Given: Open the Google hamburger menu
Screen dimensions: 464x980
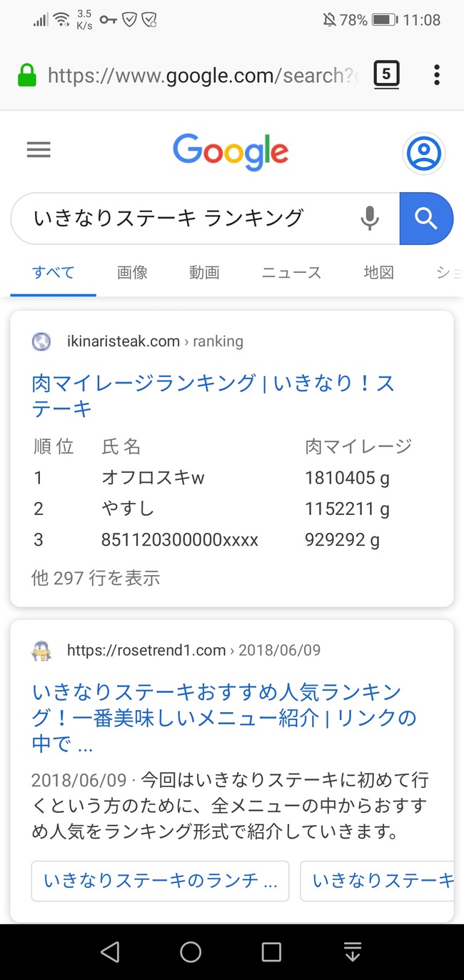Looking at the screenshot, I should [x=39, y=149].
